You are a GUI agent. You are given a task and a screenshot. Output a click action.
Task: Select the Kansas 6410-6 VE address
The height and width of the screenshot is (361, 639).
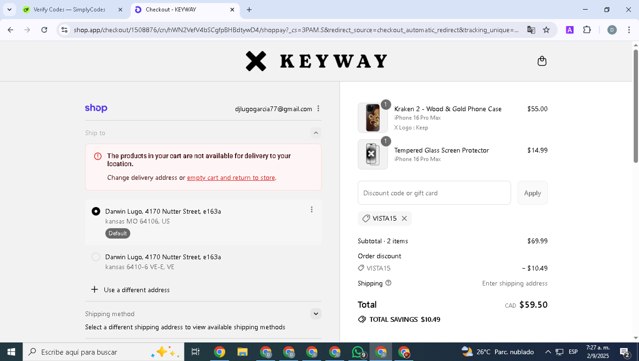pyautogui.click(x=95, y=257)
